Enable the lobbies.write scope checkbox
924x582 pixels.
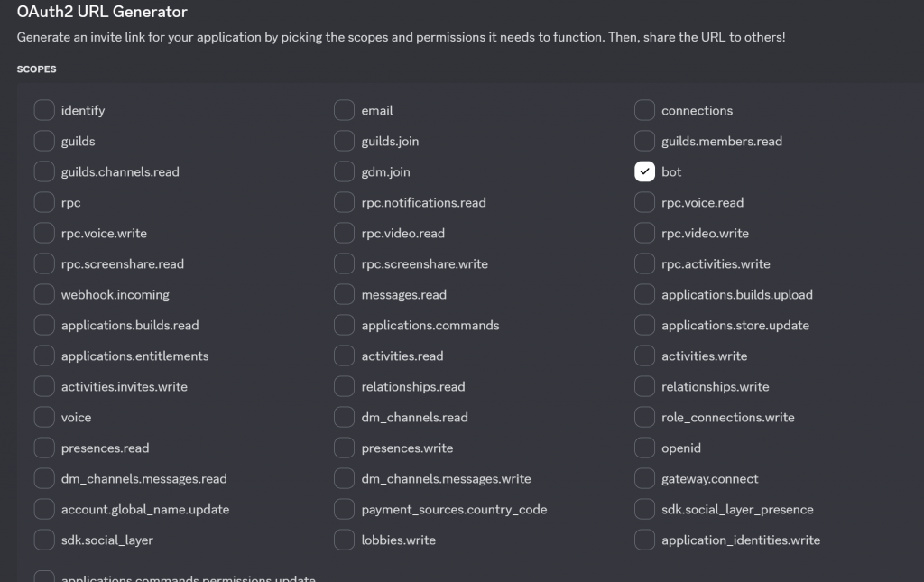click(345, 540)
